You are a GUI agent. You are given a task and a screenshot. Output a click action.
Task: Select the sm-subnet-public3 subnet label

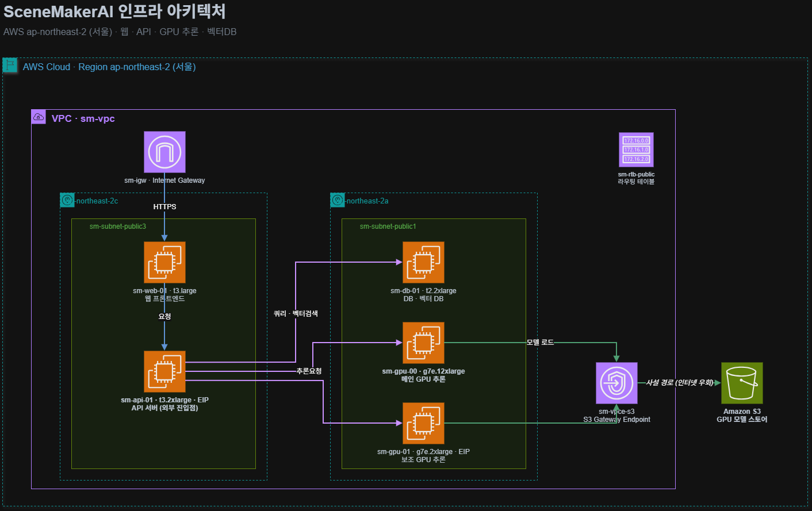pos(118,226)
